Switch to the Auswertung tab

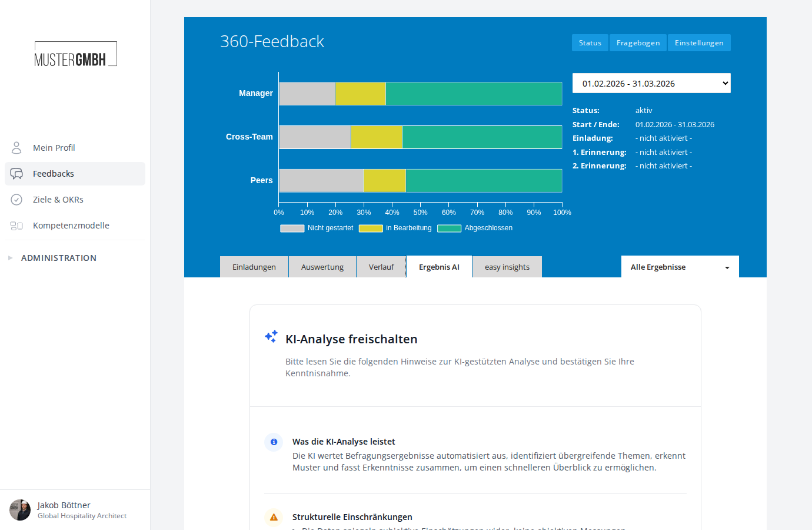[x=322, y=267]
